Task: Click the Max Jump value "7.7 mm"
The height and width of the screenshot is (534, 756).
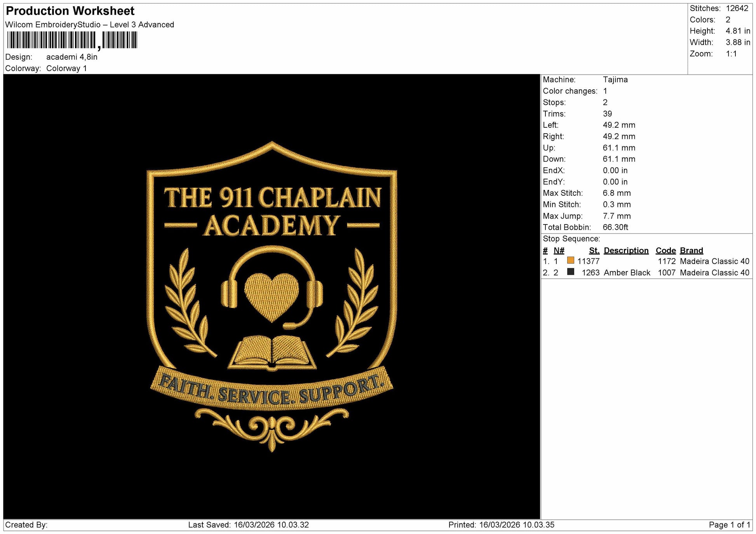Action: 617,216
